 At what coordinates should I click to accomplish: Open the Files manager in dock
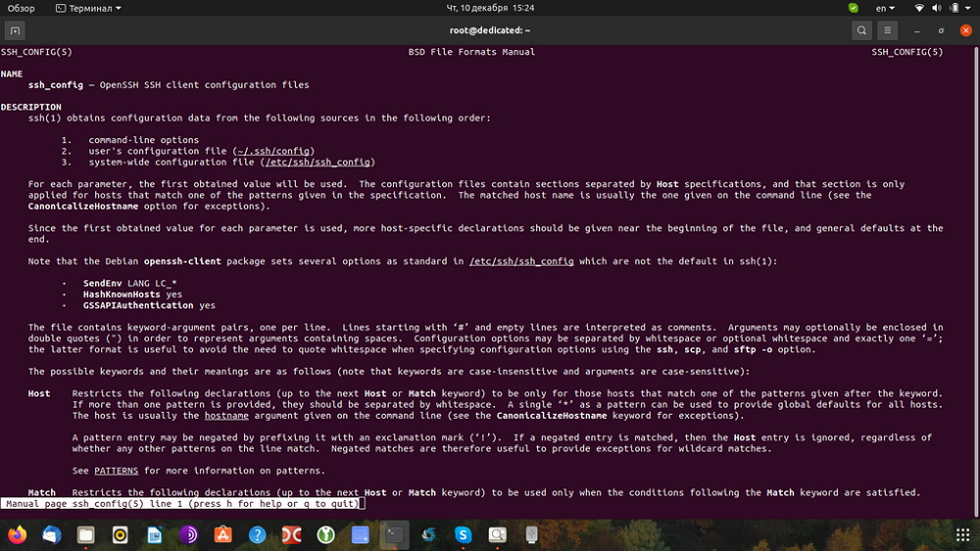coord(85,534)
